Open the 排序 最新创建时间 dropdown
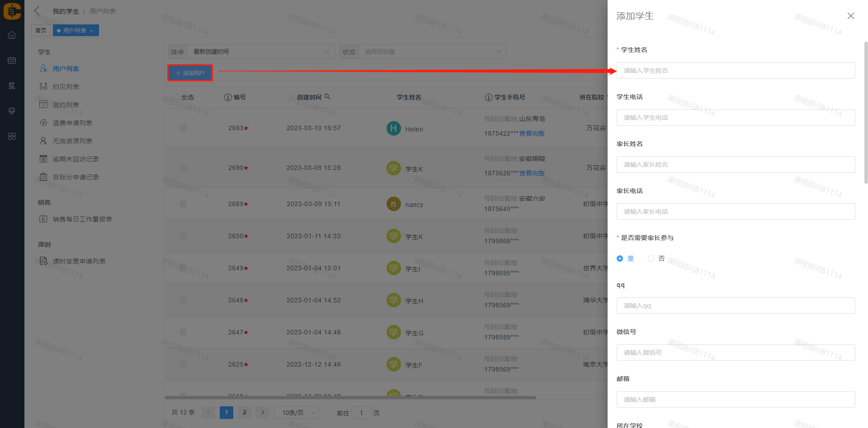This screenshot has width=868, height=428. click(260, 52)
